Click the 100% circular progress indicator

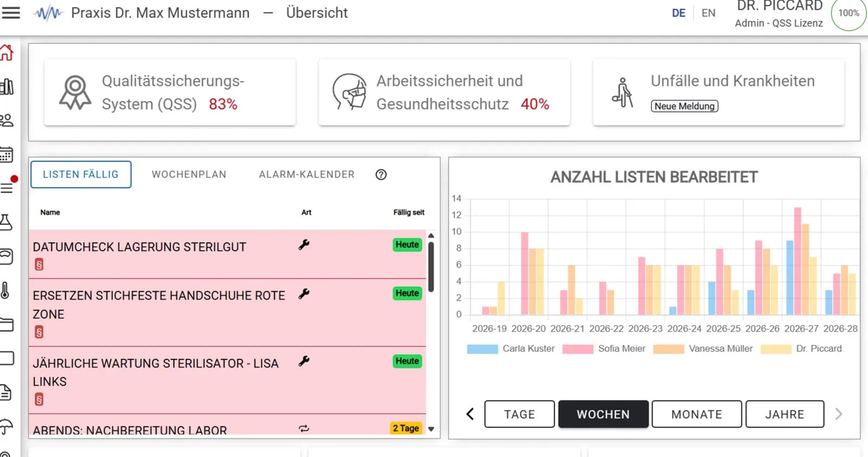coord(848,13)
